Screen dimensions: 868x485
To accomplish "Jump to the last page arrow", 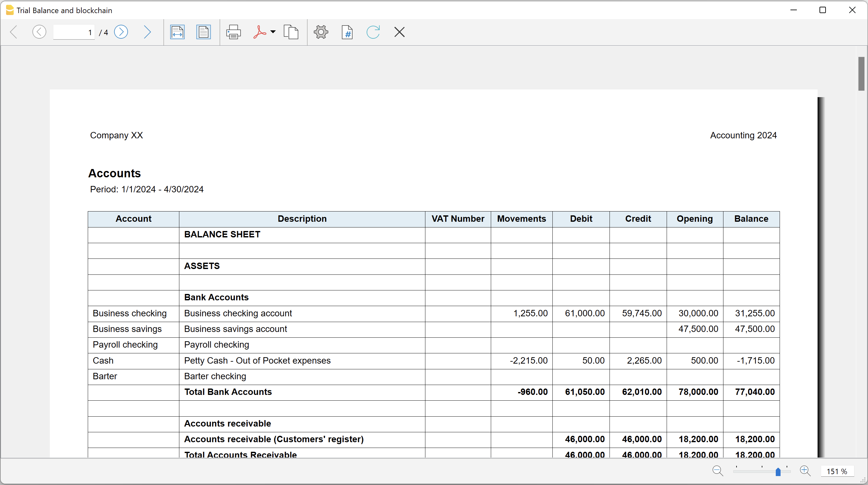I will 147,32.
